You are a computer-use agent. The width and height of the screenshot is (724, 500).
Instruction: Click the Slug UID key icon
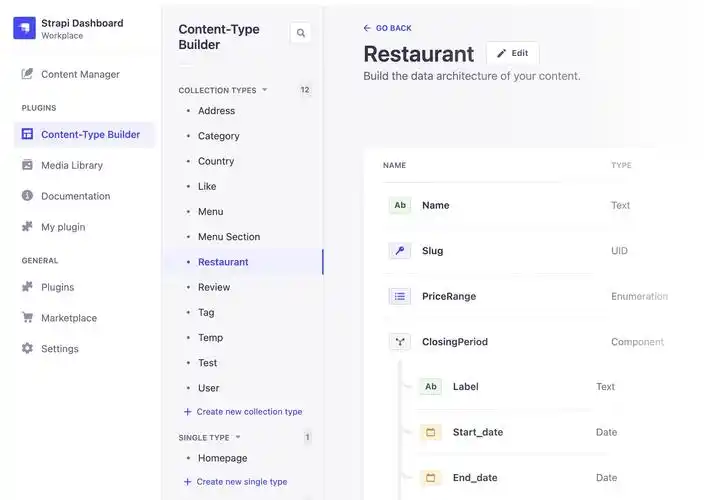(x=400, y=251)
